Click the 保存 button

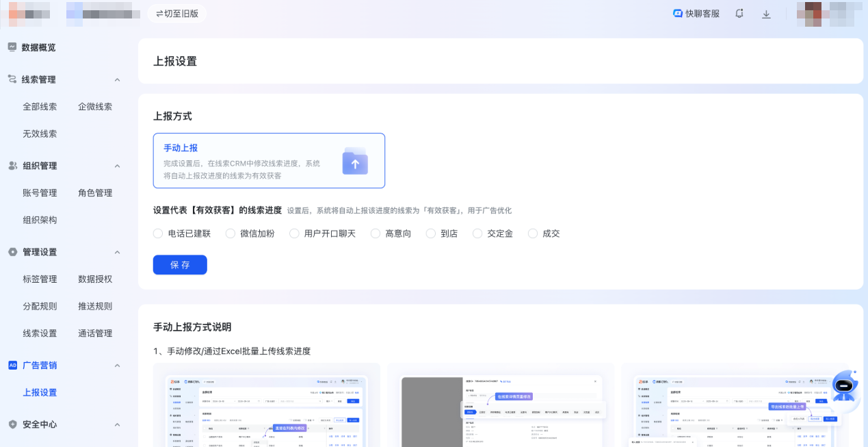179,265
